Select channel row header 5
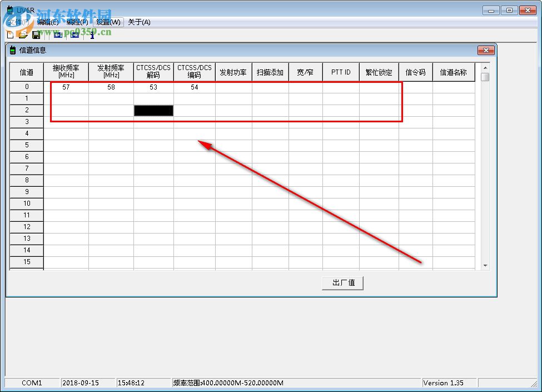 (27, 145)
